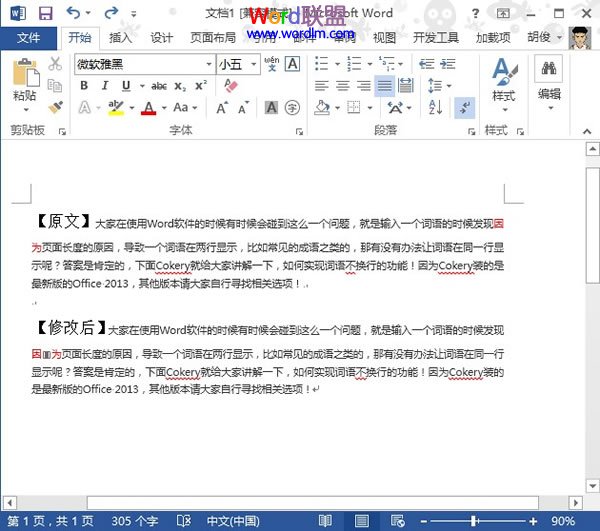The width and height of the screenshot is (600, 531).
Task: Click the Paste button in the clipboard group
Action: tap(25, 80)
